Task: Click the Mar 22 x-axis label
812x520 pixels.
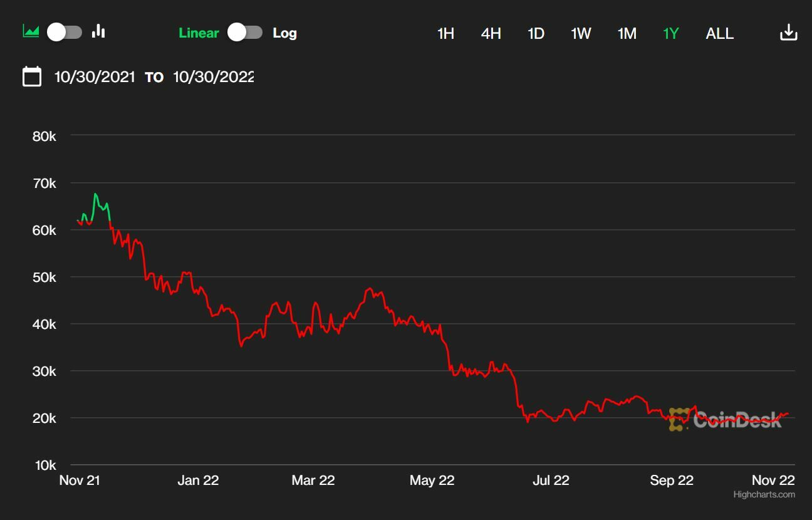Action: [313, 480]
